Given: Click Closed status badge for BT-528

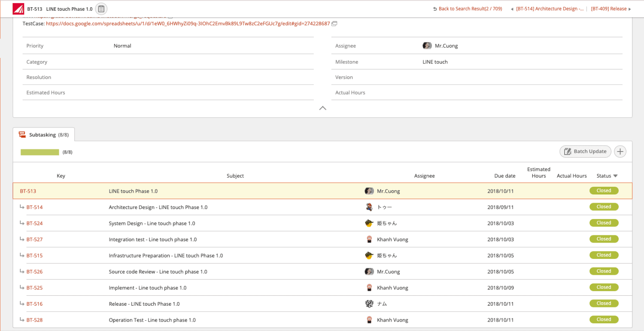Looking at the screenshot, I should tap(604, 319).
